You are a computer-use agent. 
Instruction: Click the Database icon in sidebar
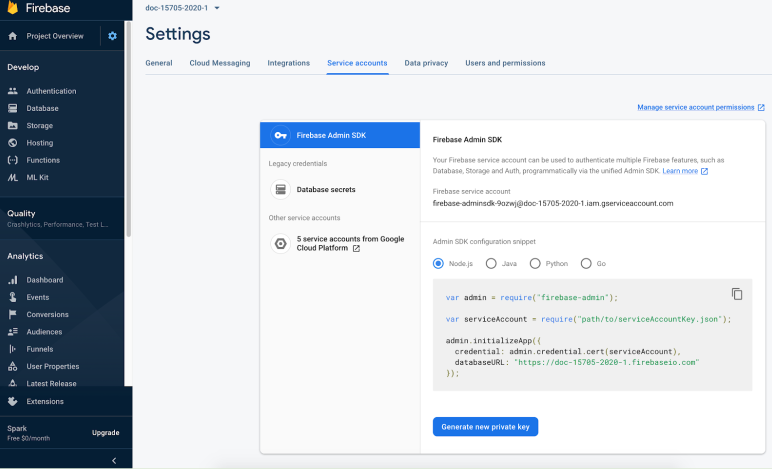pos(13,108)
